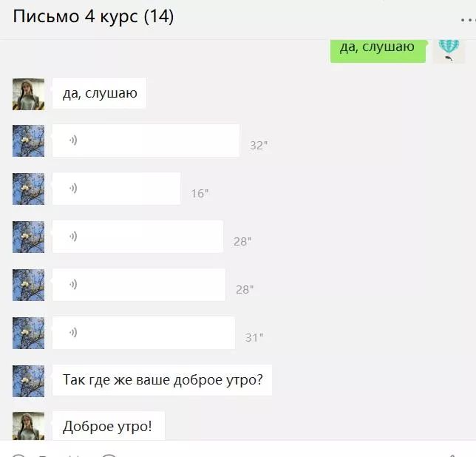476x457 pixels.
Task: Click the speaker icon in the 32" voice bubble
Action: pyautogui.click(x=73, y=141)
